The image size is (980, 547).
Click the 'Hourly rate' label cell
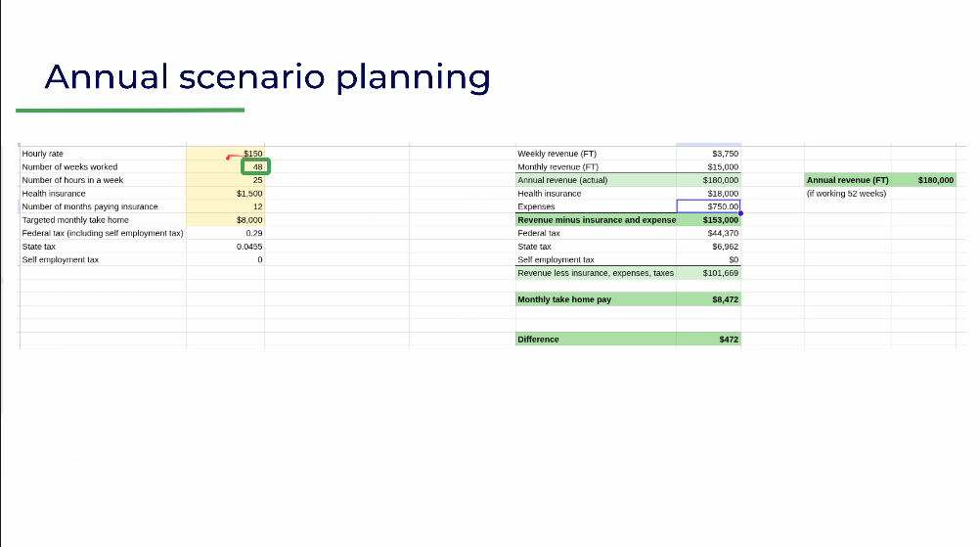(103, 154)
